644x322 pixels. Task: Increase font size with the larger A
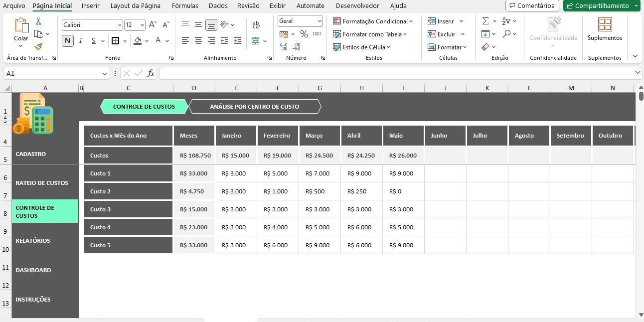[x=153, y=24]
